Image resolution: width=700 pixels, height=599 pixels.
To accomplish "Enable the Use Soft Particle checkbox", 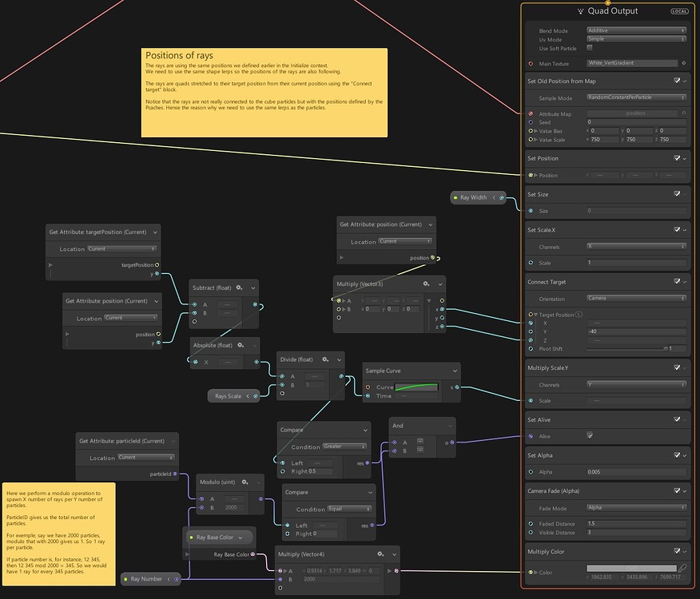I will [590, 48].
